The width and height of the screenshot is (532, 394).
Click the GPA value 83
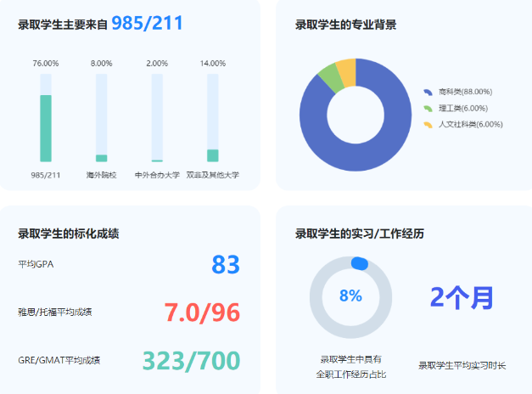(226, 265)
